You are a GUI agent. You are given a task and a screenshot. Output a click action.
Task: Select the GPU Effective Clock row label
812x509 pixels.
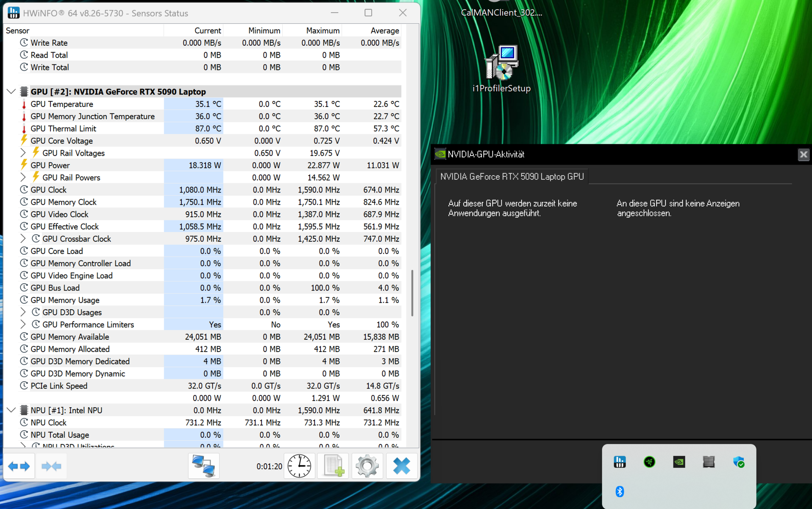pos(64,227)
